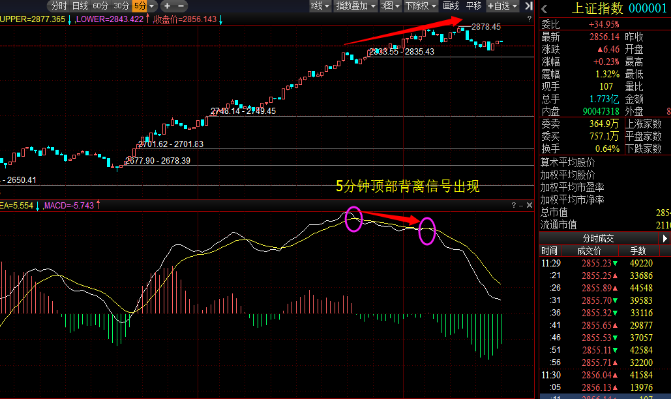
Task: Open help question mark for main chart
Action: click(529, 19)
